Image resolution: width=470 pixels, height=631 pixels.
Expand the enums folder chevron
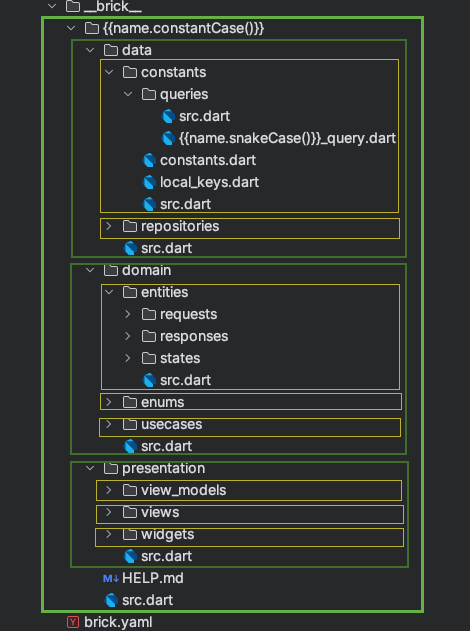pyautogui.click(x=109, y=402)
